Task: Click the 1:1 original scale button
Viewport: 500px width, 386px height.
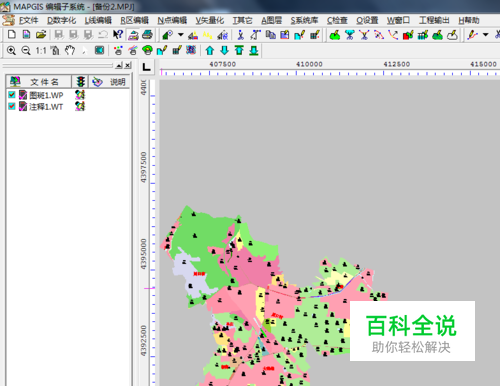Action: click(41, 51)
